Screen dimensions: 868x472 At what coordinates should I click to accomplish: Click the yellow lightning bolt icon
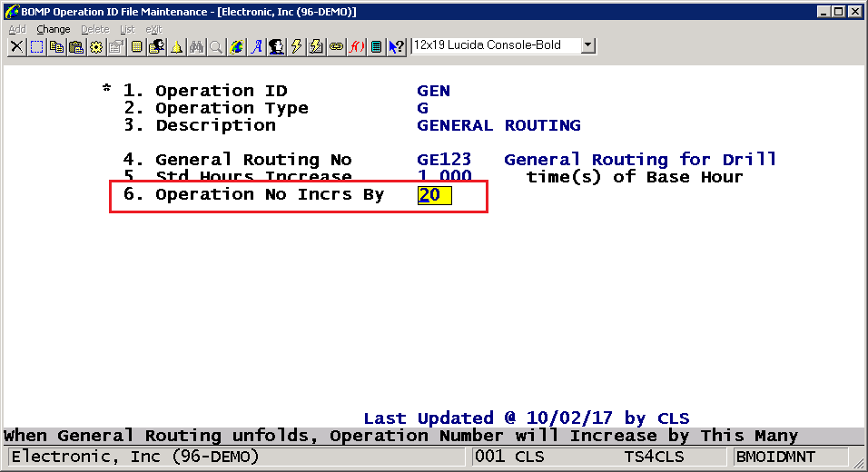[296, 47]
